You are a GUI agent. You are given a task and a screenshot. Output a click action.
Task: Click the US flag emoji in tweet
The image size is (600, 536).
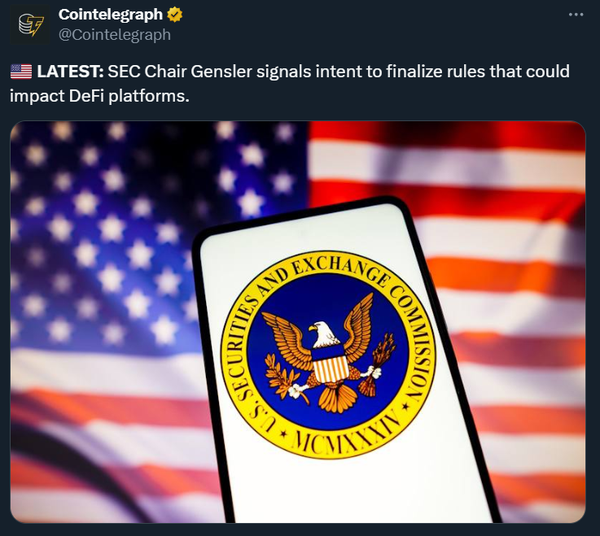pos(21,72)
